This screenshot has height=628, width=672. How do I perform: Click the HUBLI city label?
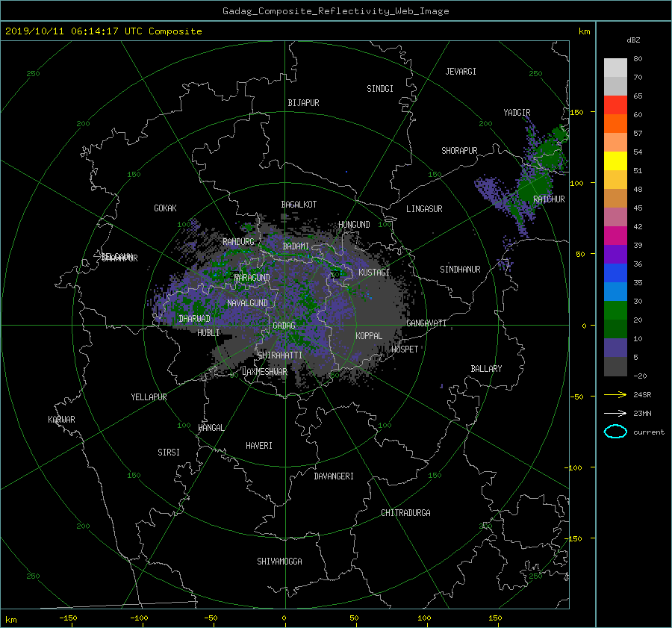(208, 332)
